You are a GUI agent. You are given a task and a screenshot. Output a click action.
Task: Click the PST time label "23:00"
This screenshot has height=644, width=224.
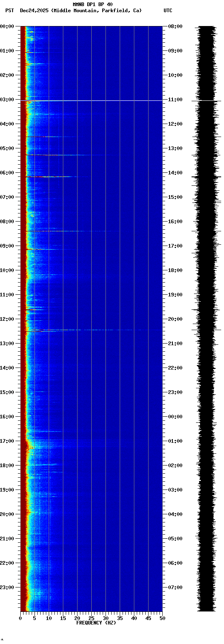[x=7, y=587]
